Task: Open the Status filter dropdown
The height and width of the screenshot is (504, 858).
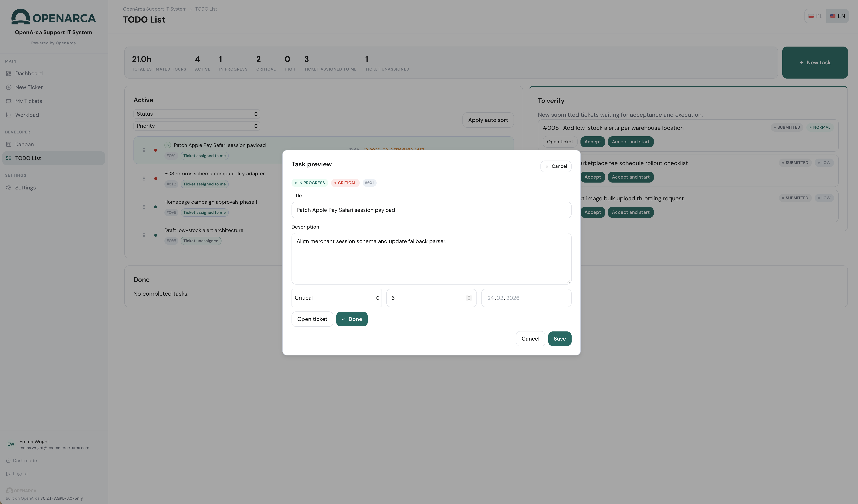Action: point(196,114)
